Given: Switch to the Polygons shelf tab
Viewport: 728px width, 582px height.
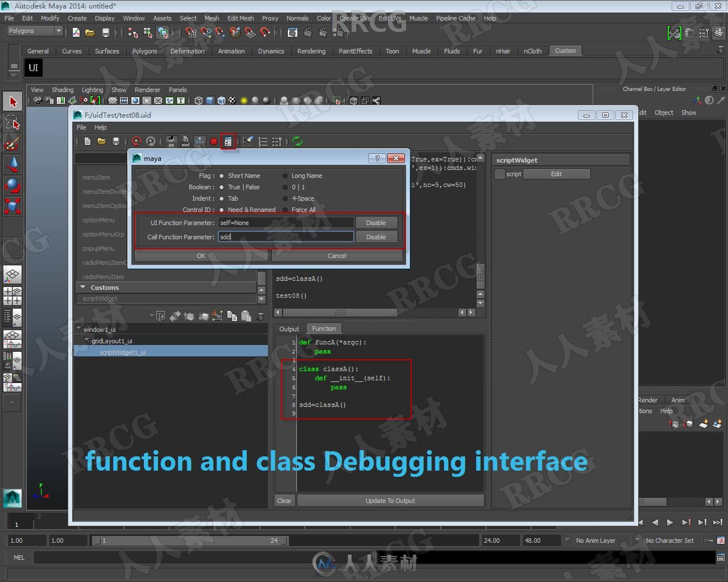Looking at the screenshot, I should [144, 51].
